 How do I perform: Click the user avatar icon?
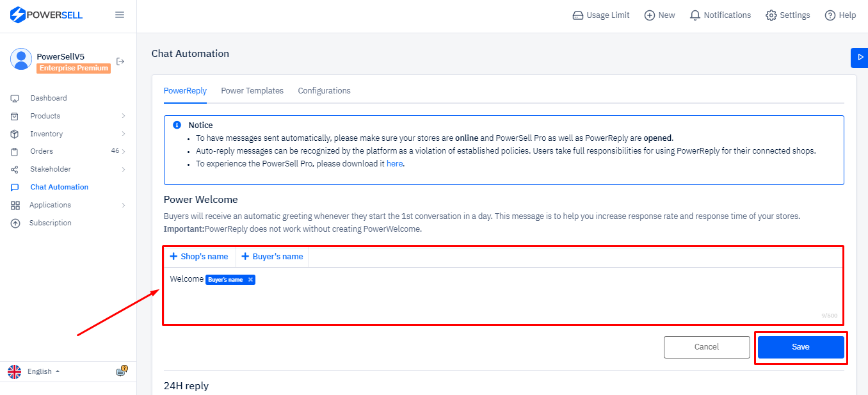pyautogui.click(x=21, y=59)
